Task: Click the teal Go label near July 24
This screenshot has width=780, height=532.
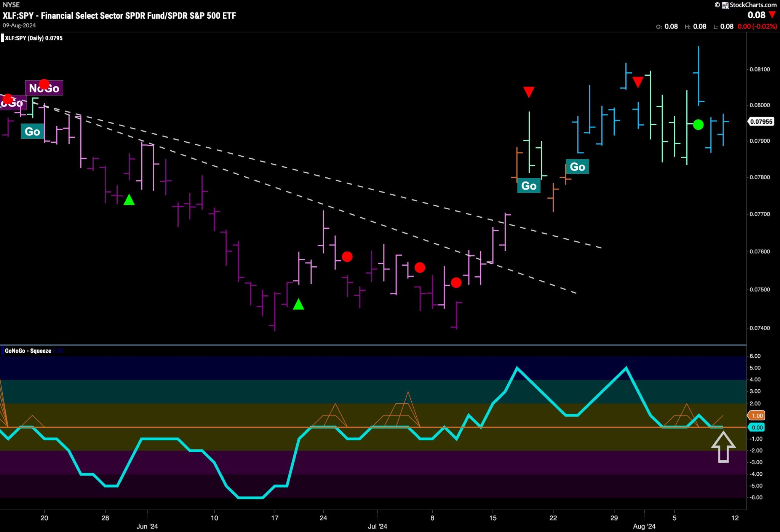Action: click(577, 167)
